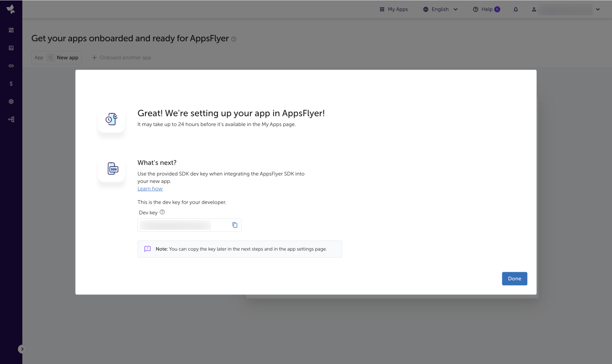The image size is (612, 364).
Task: Click the AppsFlyer logo icon
Action: pos(11,9)
